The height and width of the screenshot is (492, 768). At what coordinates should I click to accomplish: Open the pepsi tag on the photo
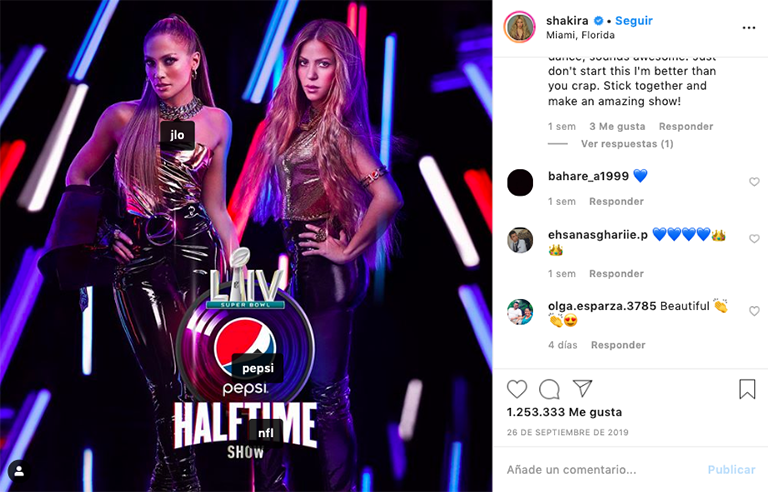tap(258, 368)
